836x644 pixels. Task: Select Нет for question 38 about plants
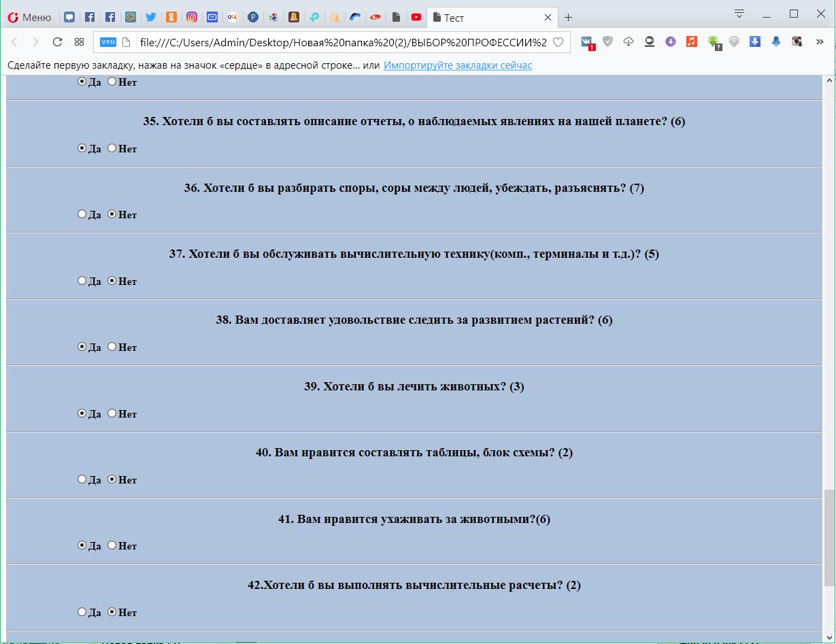coord(112,346)
